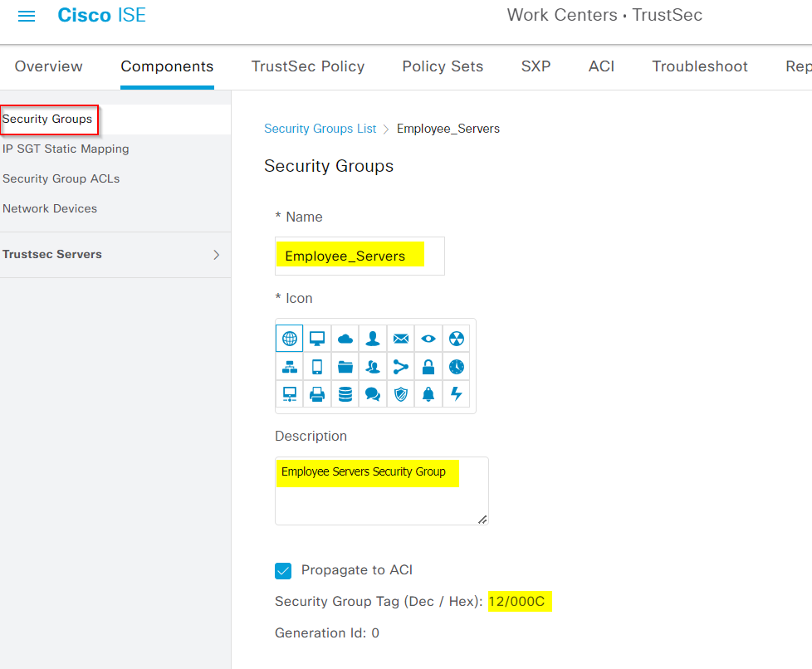Choose the share nodes icon
The width and height of the screenshot is (812, 669).
click(x=401, y=367)
